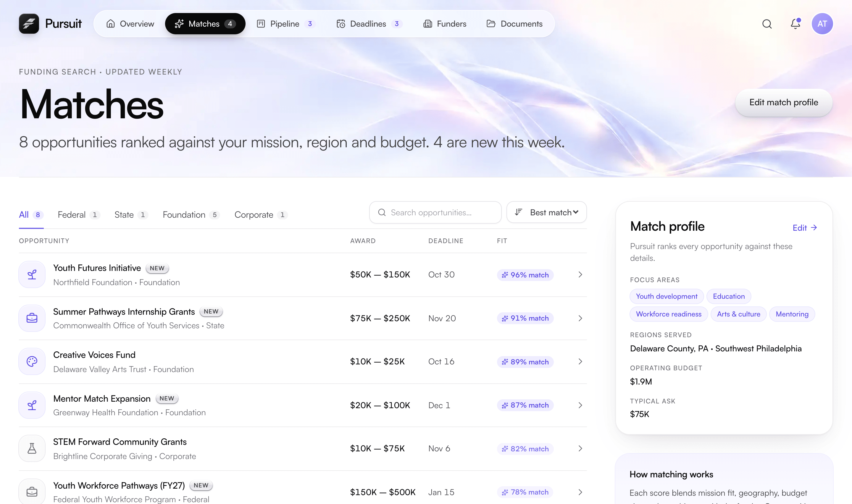Viewport: 852px width, 504px height.
Task: Expand Youth Futures Initiative row chevron
Action: pyautogui.click(x=580, y=274)
